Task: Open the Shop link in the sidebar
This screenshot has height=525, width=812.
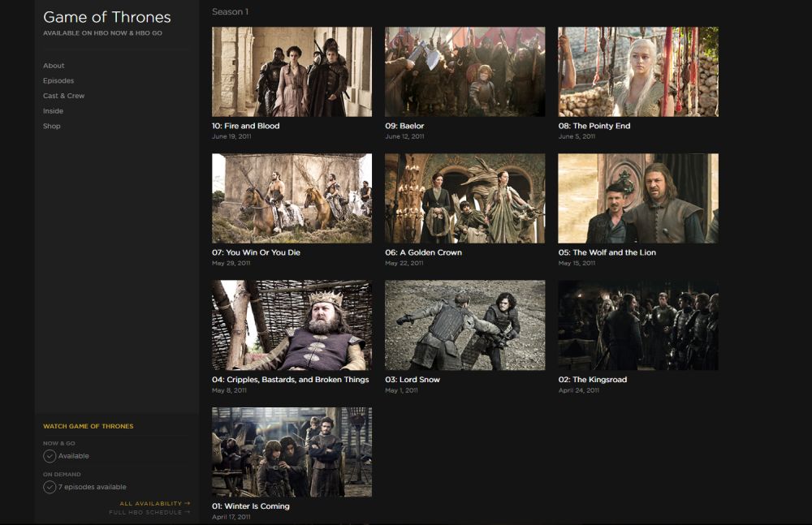Action: [x=52, y=126]
